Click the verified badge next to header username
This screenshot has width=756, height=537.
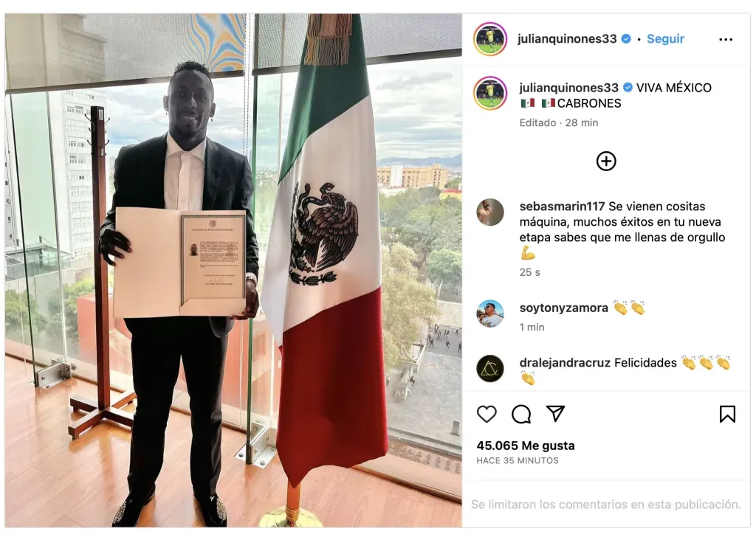pos(626,39)
